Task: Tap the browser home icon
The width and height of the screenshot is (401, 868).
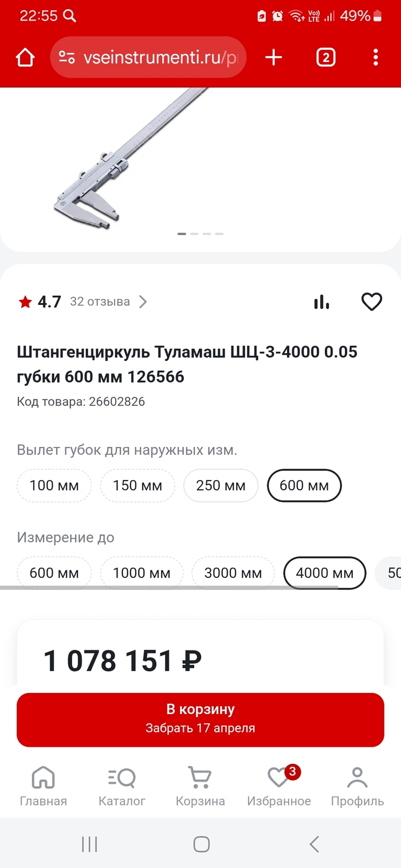Action: 25,58
